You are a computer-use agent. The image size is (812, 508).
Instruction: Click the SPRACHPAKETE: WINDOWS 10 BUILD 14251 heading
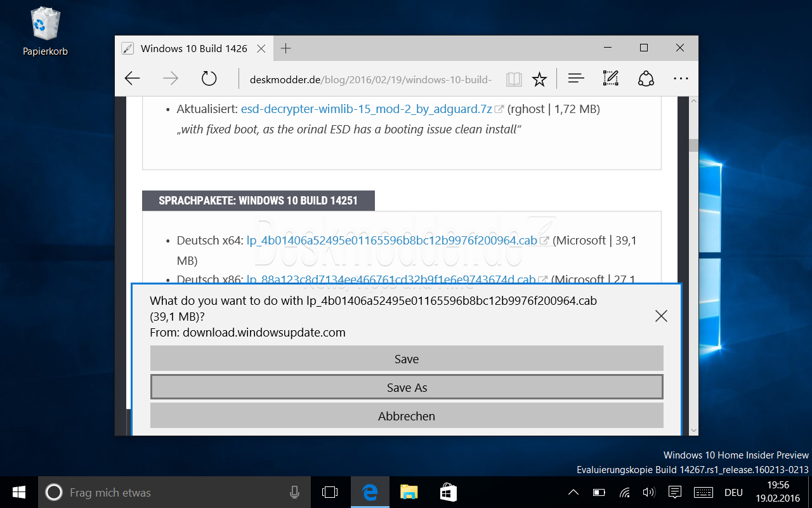pos(258,201)
